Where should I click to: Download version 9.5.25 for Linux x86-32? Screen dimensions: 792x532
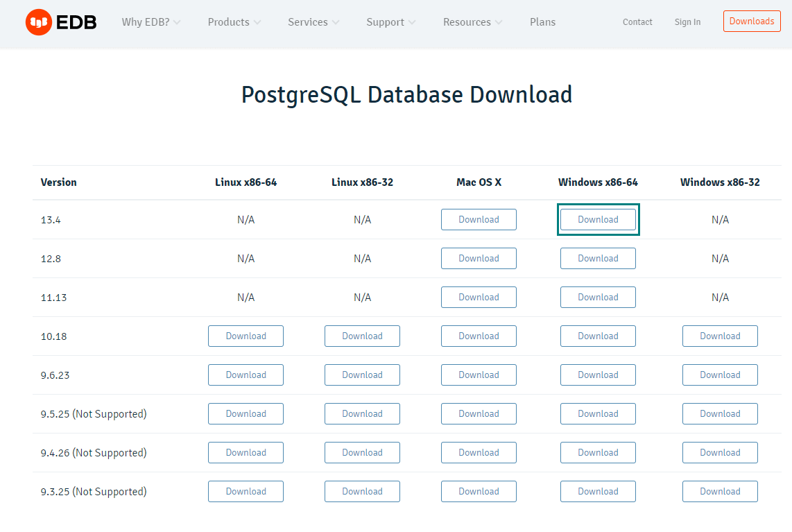coord(362,414)
